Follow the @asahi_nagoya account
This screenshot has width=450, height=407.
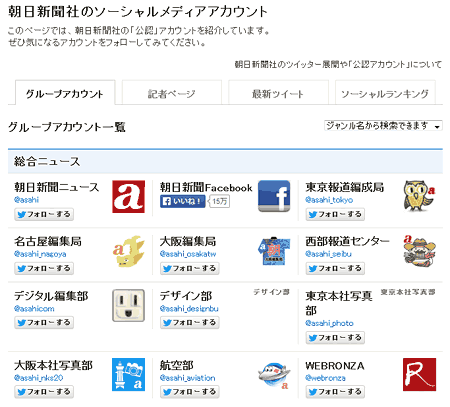[x=44, y=268]
